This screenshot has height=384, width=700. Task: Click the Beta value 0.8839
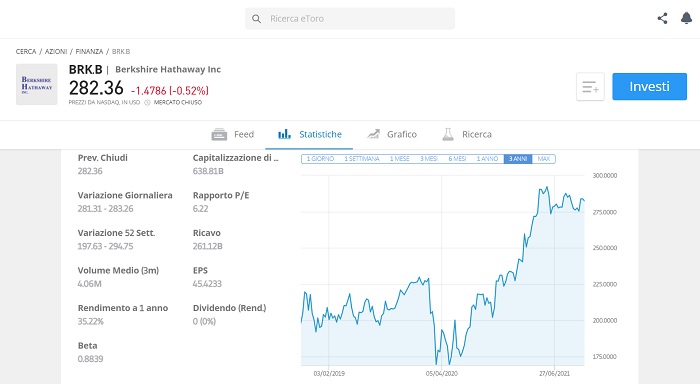coord(90,359)
